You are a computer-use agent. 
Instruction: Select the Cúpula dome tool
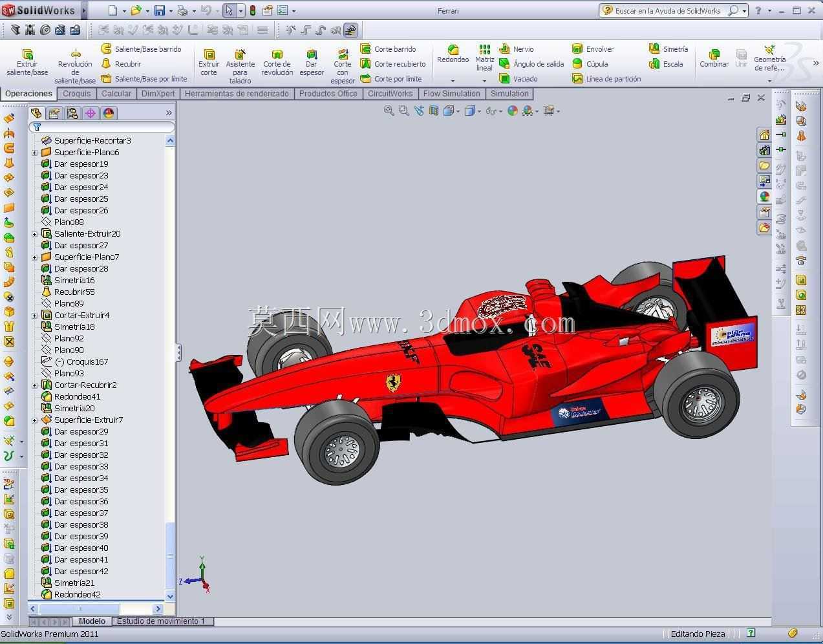(x=590, y=64)
